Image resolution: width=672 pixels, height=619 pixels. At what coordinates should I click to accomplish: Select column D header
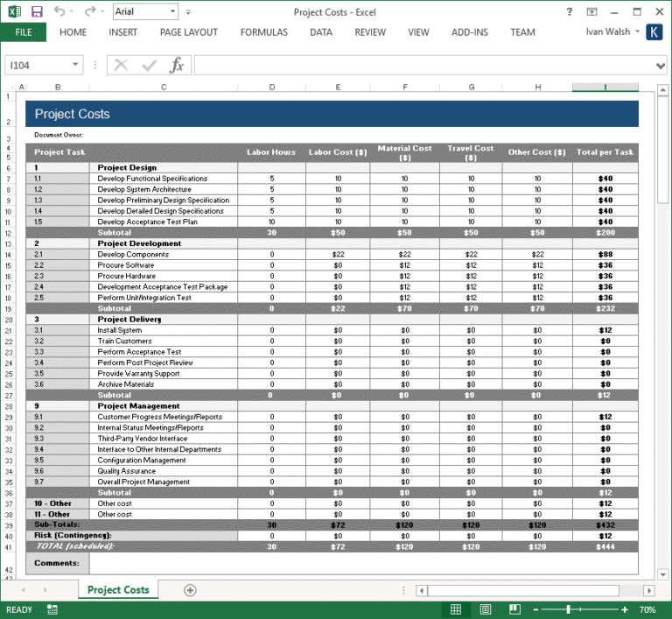click(272, 87)
